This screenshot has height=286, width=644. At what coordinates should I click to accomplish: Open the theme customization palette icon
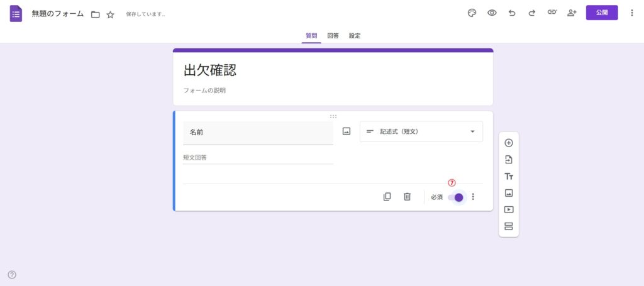pos(472,13)
